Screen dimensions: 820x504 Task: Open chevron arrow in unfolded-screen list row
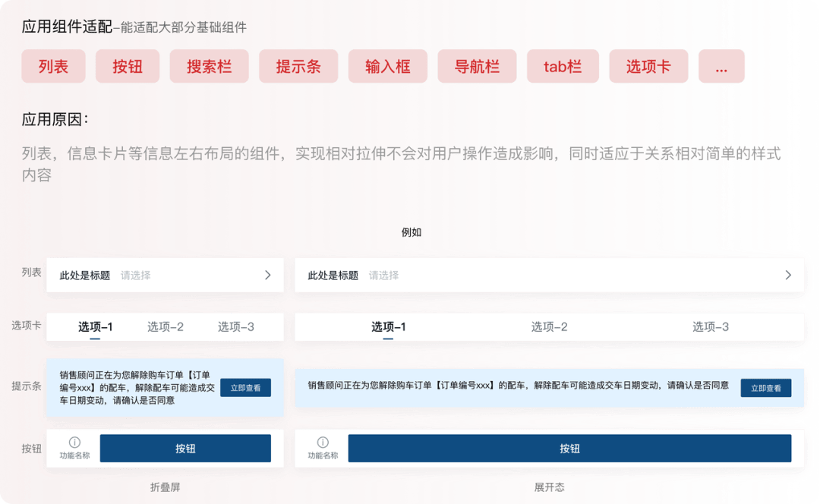[788, 275]
